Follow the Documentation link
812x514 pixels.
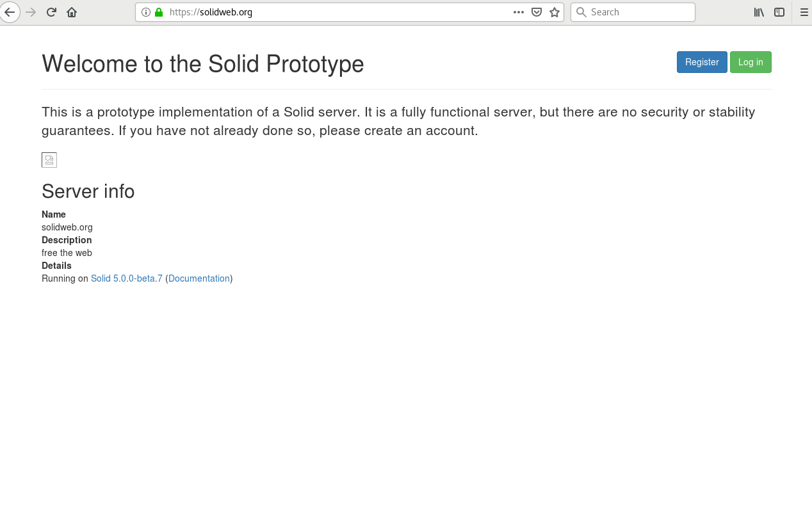199,278
